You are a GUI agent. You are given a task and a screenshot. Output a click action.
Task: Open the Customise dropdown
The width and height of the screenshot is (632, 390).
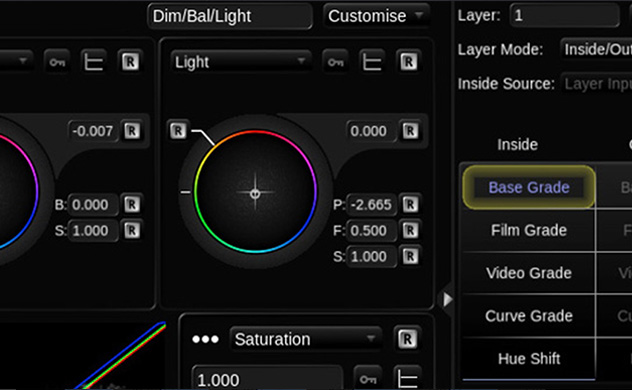tap(376, 16)
